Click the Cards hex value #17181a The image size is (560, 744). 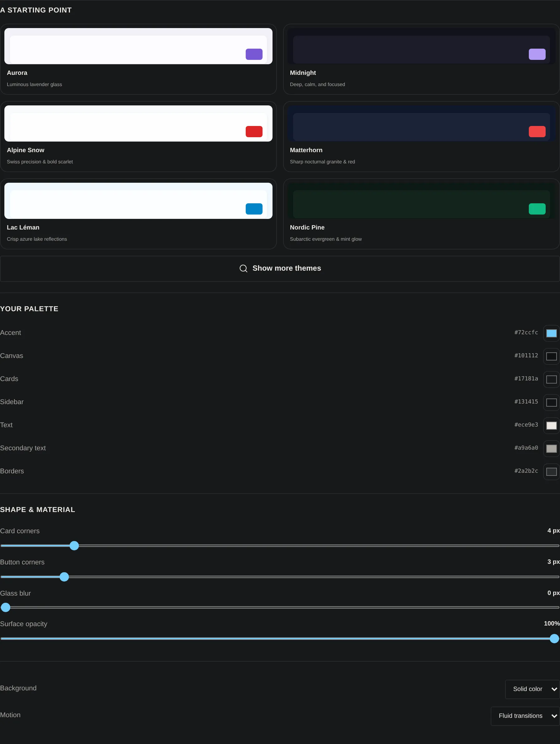[x=526, y=378]
